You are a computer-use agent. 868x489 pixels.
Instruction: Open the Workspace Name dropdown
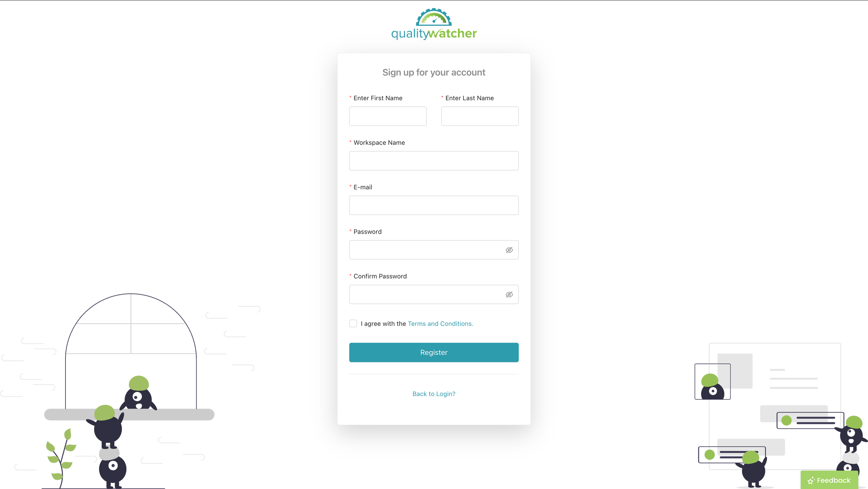click(434, 161)
